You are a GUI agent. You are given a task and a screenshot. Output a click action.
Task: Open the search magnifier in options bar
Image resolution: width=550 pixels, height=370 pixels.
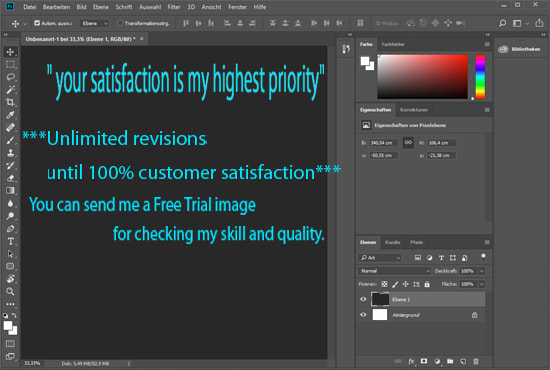click(502, 23)
